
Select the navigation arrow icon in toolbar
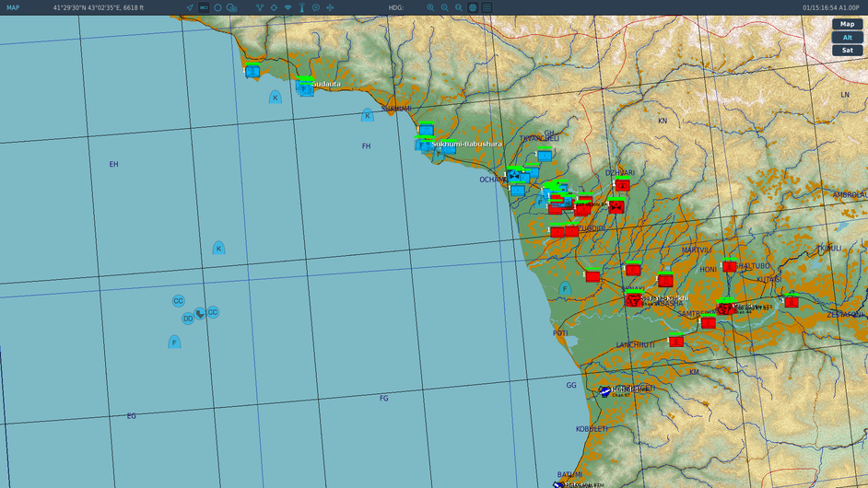(x=190, y=7)
